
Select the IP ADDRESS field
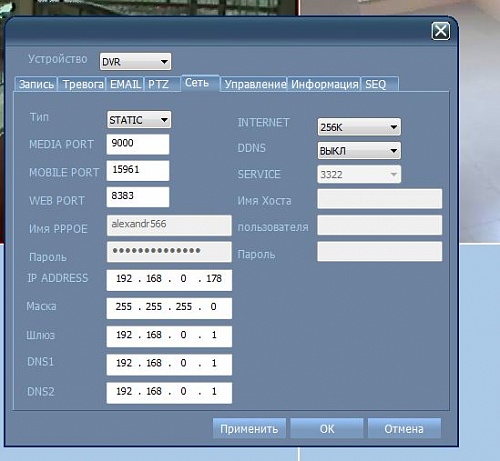pos(169,280)
